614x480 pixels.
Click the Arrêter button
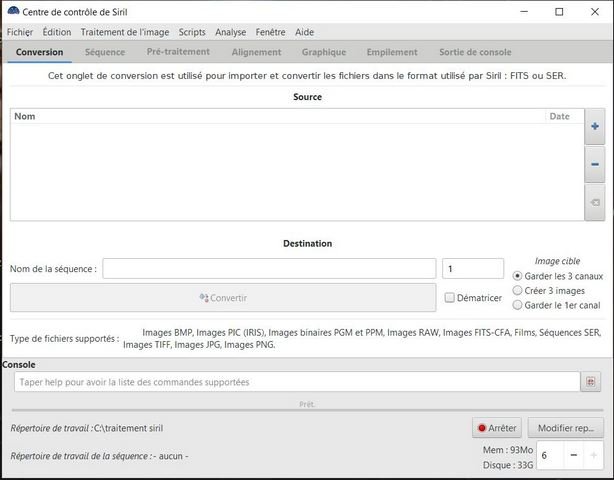coord(497,428)
